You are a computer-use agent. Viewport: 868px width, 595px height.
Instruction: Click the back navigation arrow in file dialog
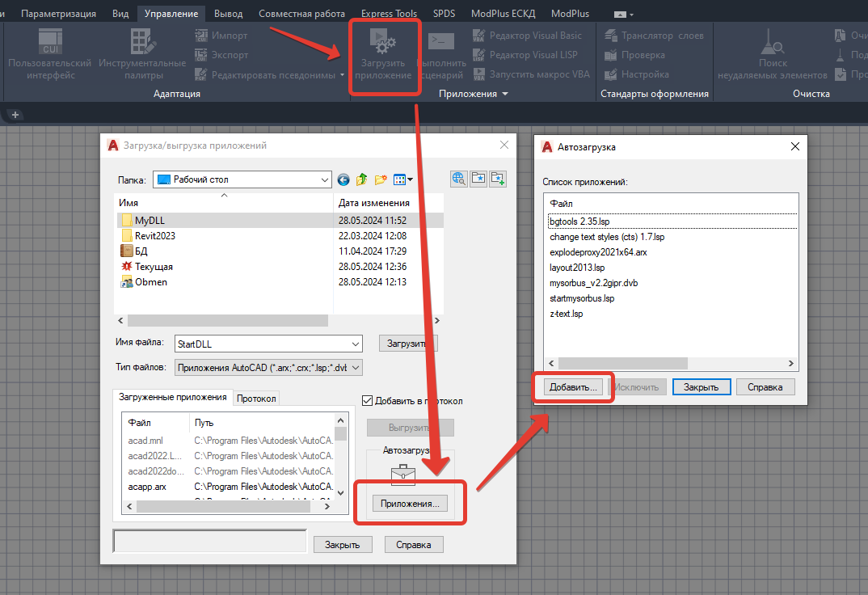pos(343,179)
